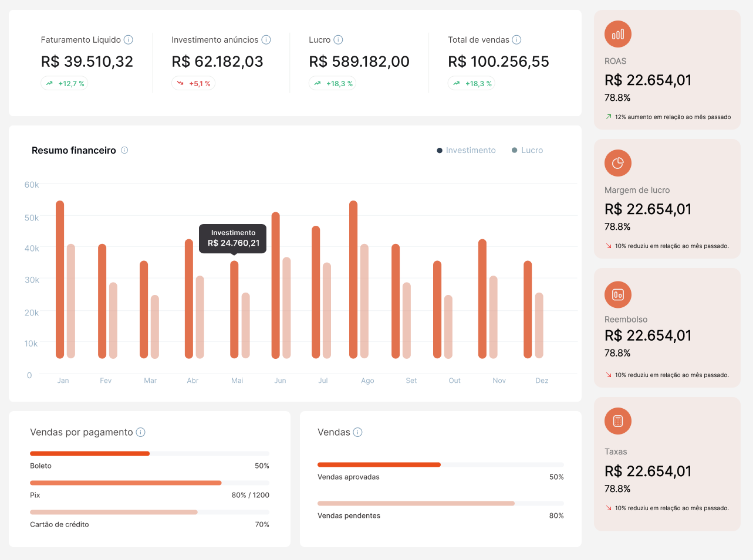Click the downward trend arrow in +5,1 % badge
Screen dimensions: 753x560
181,83
